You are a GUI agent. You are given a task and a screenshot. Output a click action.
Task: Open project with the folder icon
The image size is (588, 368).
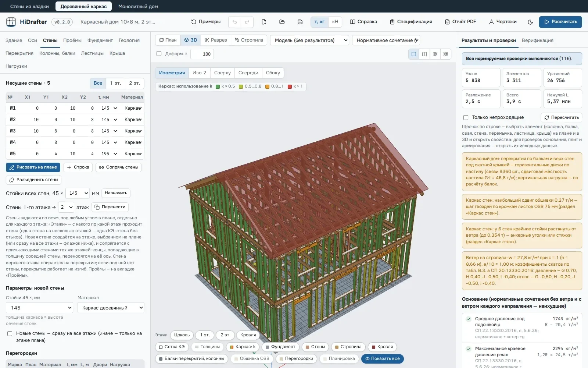282,22
